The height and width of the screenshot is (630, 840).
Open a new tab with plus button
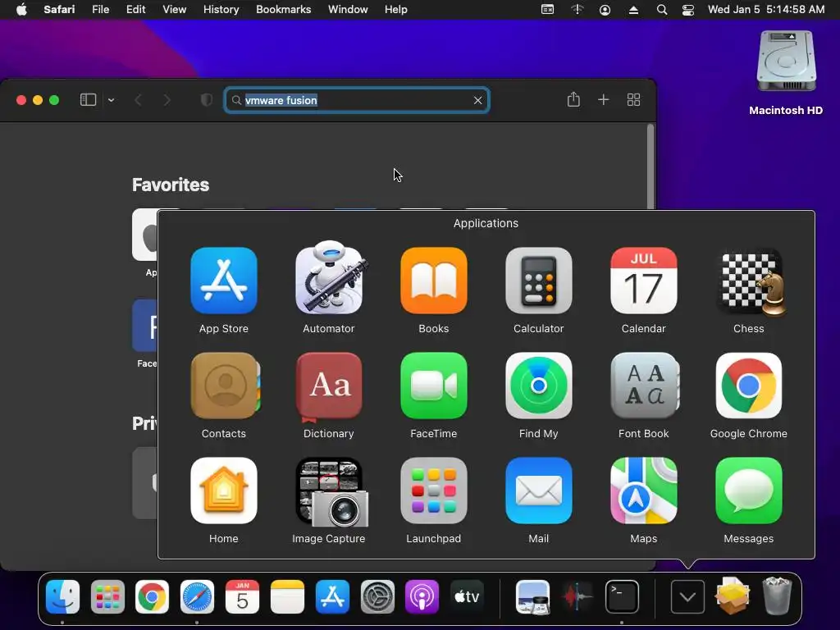603,99
